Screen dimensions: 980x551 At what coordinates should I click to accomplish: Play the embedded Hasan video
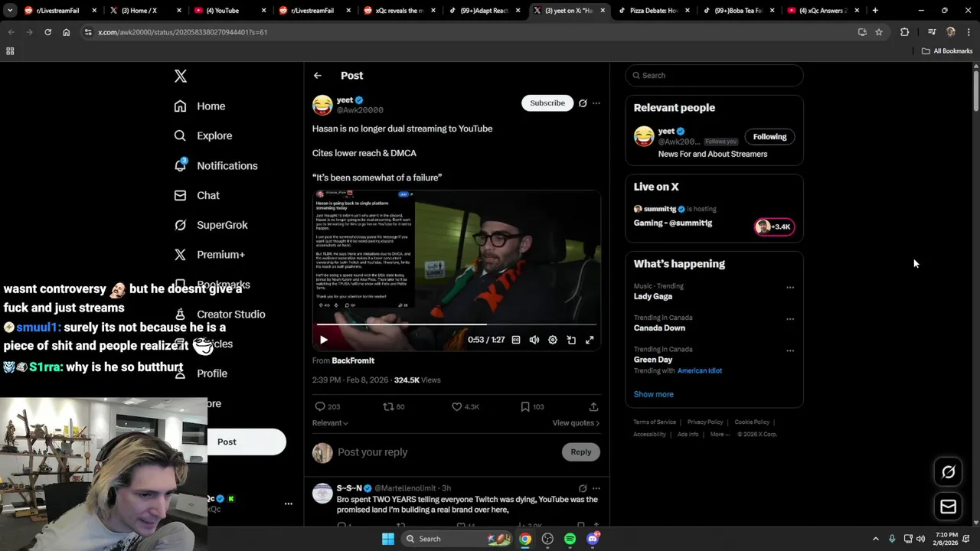click(324, 340)
